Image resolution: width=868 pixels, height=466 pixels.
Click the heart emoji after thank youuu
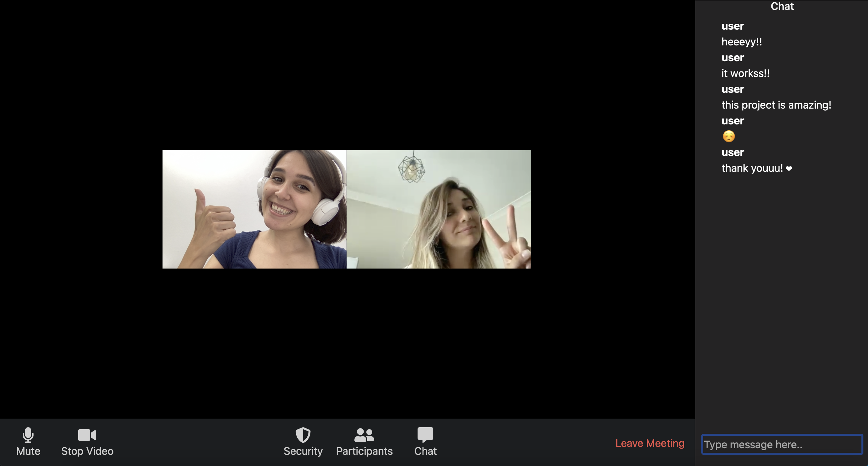point(789,168)
